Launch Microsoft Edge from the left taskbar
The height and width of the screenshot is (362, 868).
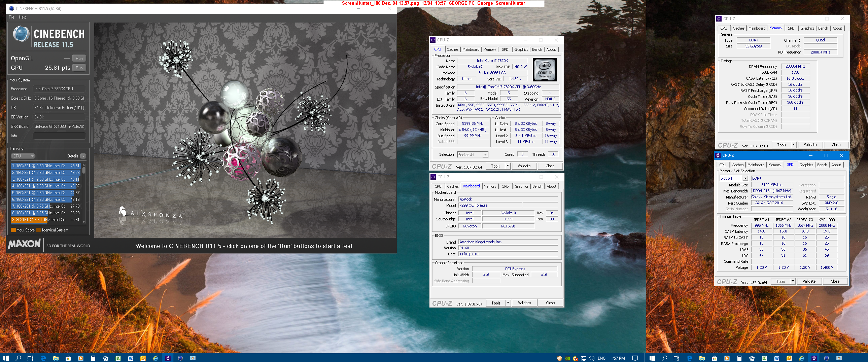click(x=43, y=358)
